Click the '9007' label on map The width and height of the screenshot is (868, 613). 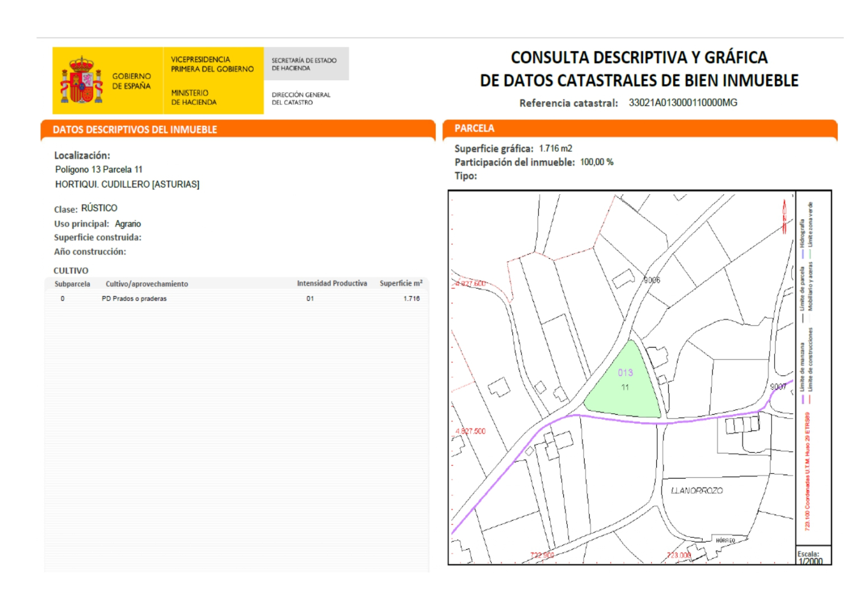[778, 387]
